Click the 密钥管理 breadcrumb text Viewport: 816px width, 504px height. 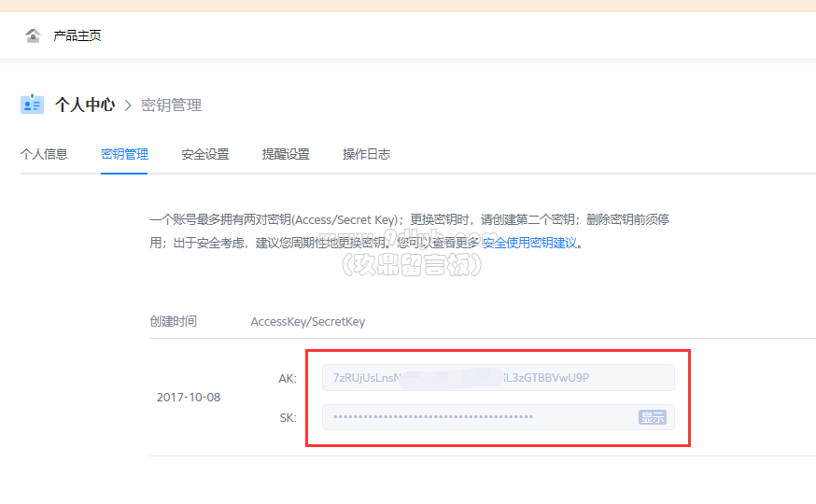tap(171, 105)
